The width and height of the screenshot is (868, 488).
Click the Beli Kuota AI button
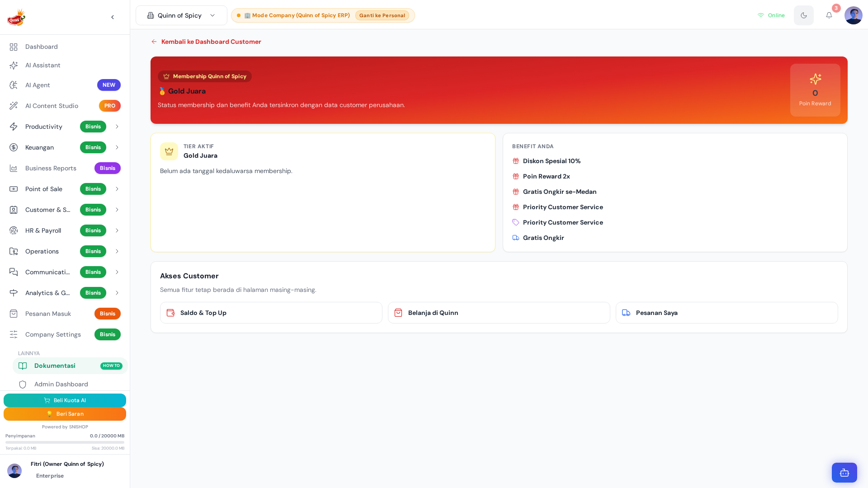pos(65,400)
